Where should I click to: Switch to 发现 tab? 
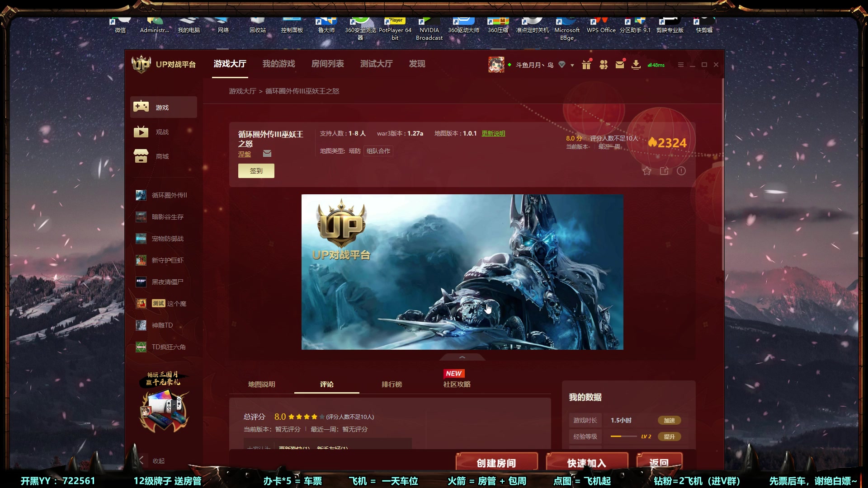click(x=417, y=64)
